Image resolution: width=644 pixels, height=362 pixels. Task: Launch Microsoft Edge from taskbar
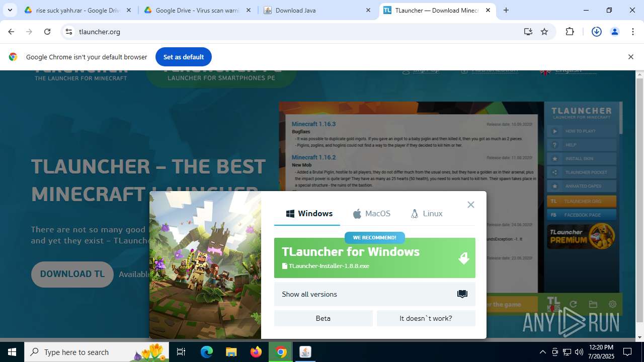[x=207, y=352]
